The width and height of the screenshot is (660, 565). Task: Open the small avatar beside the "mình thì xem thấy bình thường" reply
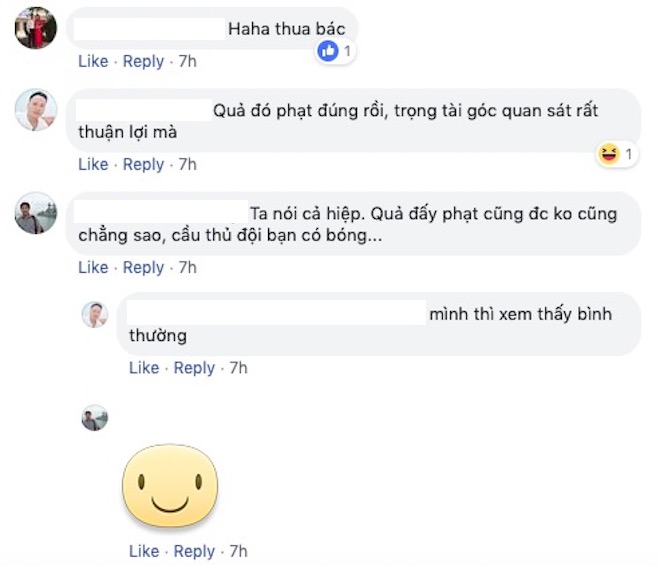(94, 314)
